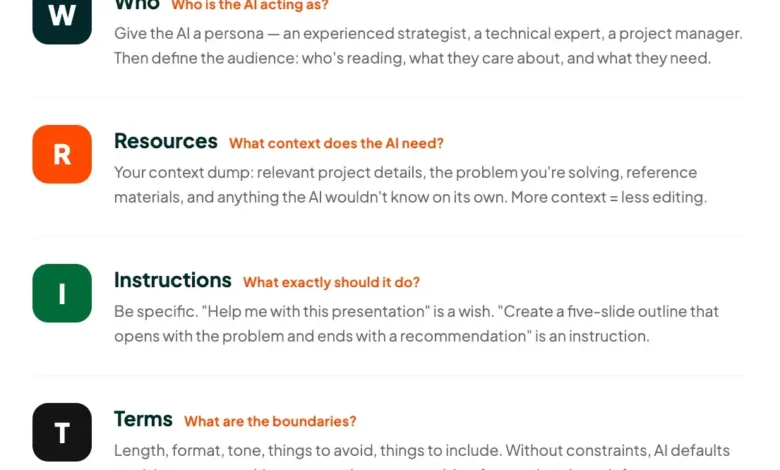This screenshot has height=470, width=780.
Task: Click the 'Your context dump' description paragraph
Action: [410, 185]
